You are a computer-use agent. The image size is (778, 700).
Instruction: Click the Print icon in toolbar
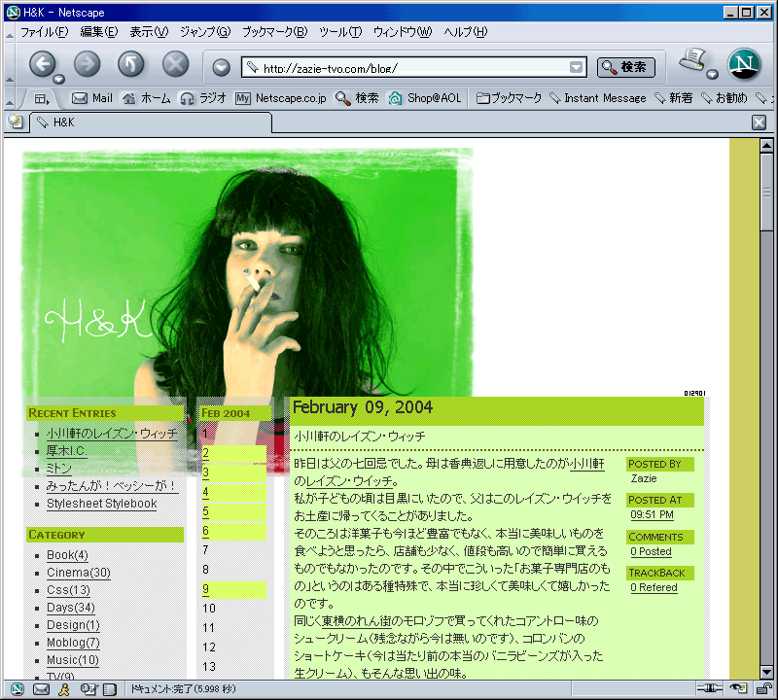coord(692,60)
